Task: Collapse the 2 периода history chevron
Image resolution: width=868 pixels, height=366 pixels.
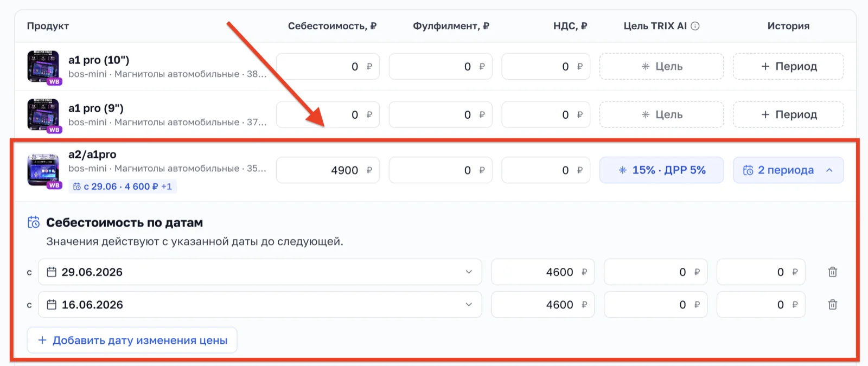Action: point(829,170)
